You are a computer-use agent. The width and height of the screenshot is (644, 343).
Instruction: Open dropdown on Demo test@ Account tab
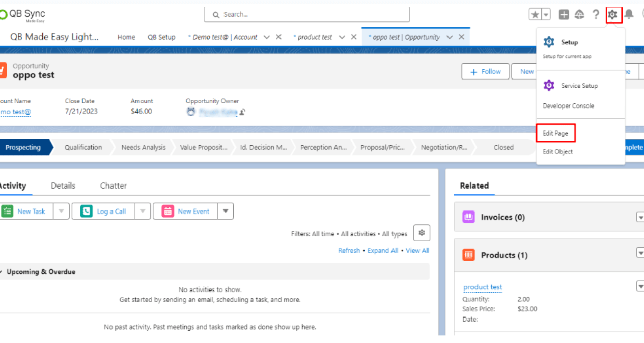(x=267, y=37)
